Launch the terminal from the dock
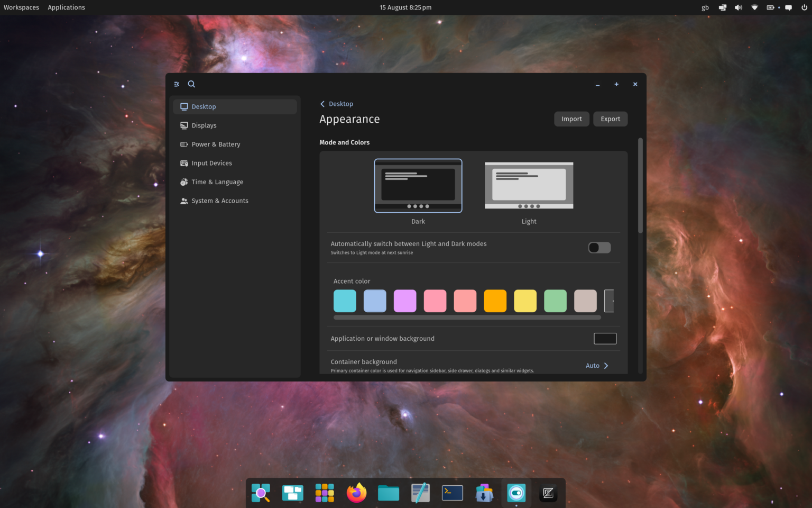Viewport: 812px width, 508px height. click(452, 493)
